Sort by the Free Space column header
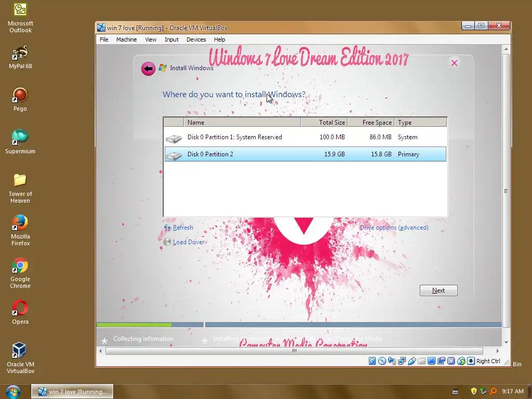Screen dimensions: 532x399 tap(371, 122)
